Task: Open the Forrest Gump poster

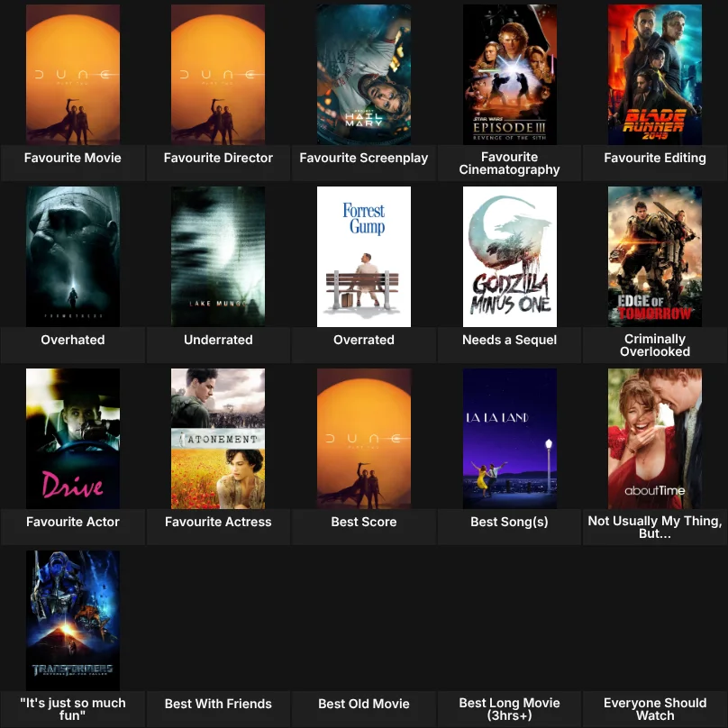Action: click(x=364, y=257)
